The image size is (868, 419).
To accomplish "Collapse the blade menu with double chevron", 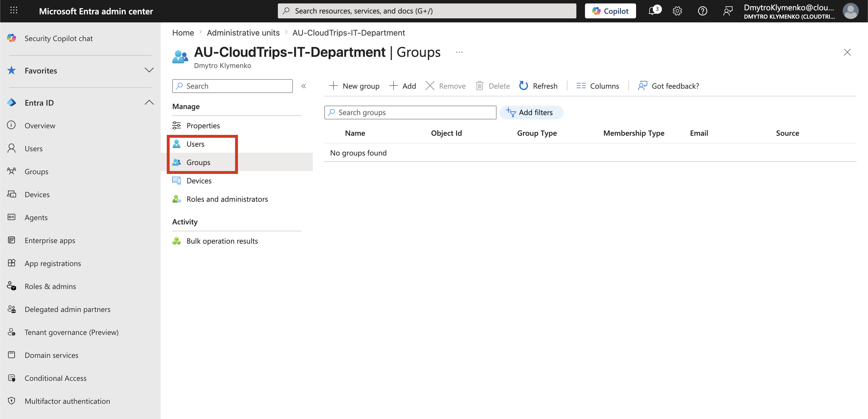I will coord(304,86).
